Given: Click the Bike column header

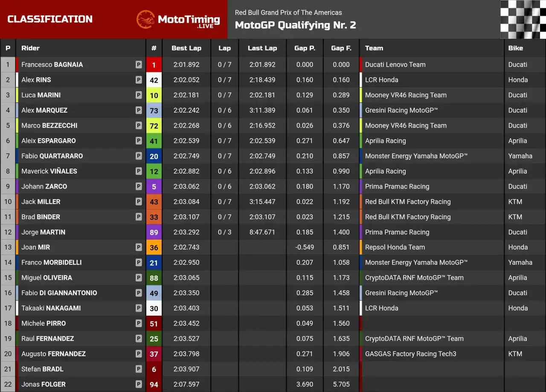Looking at the screenshot, I should 516,48.
